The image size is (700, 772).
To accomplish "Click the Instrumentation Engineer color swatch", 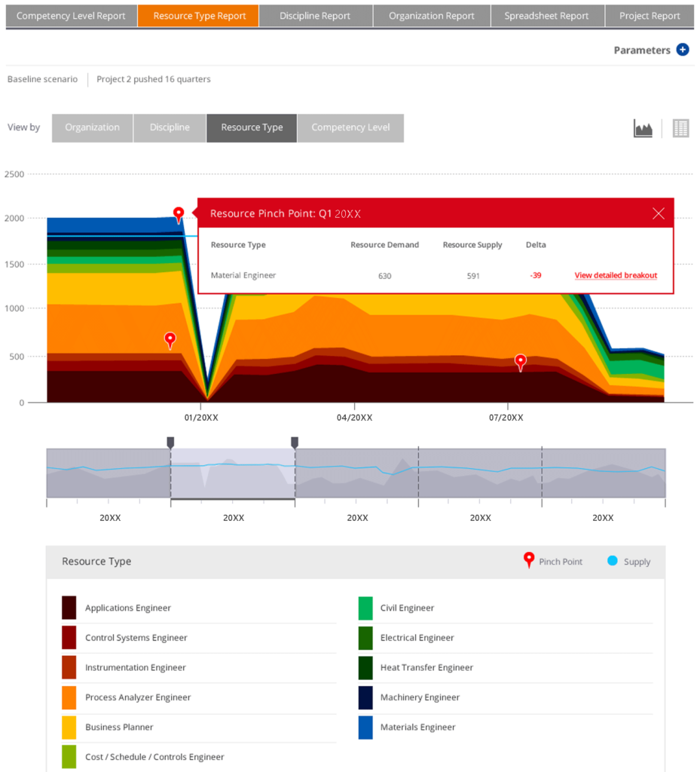I will [x=69, y=667].
